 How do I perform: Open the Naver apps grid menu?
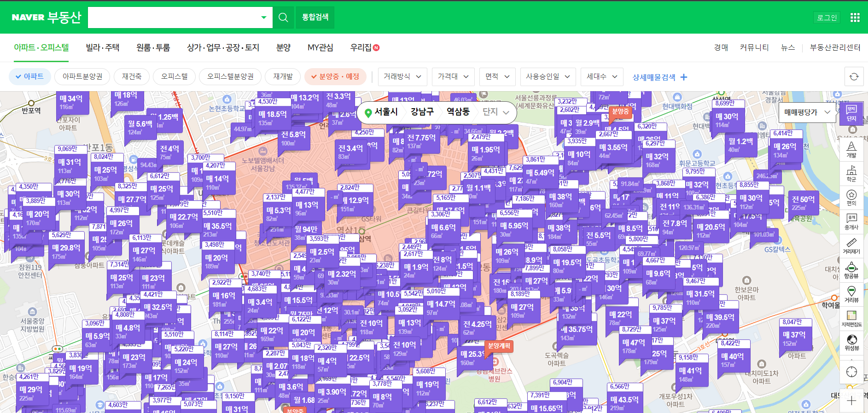click(855, 17)
